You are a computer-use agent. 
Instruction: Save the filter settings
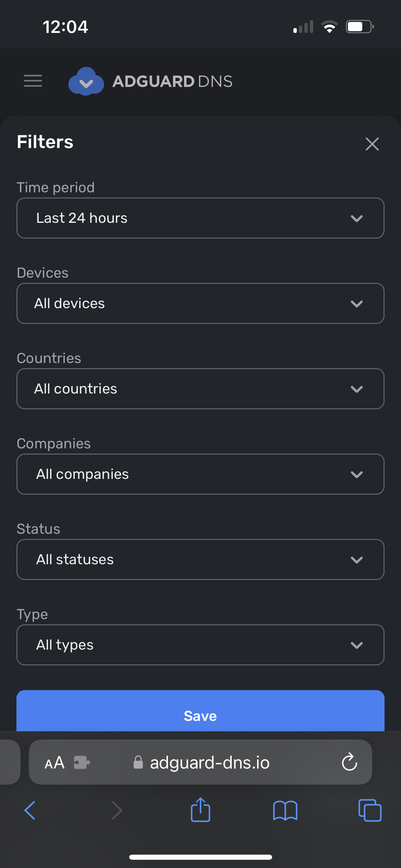[x=200, y=715]
